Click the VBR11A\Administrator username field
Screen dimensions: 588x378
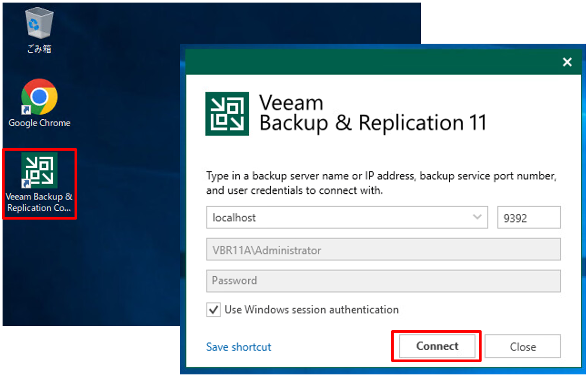[383, 249]
